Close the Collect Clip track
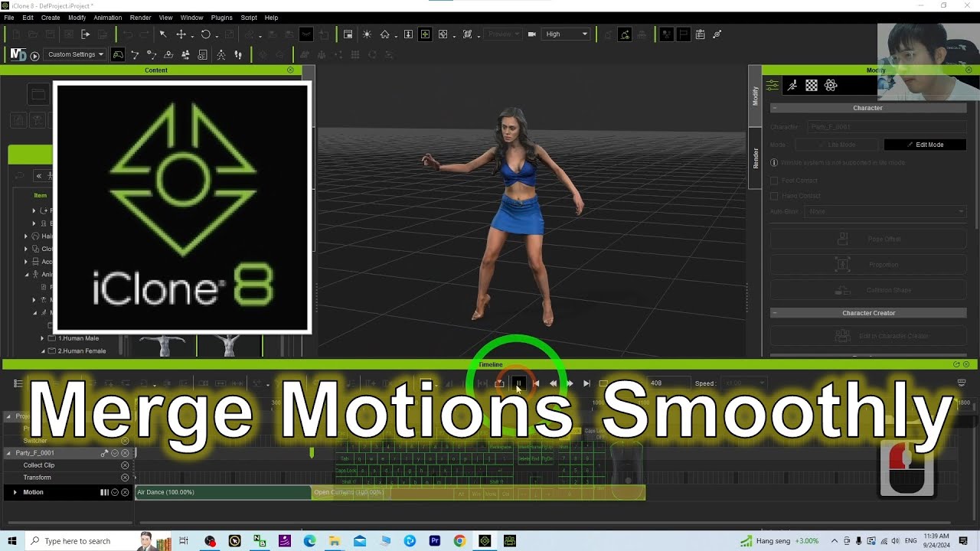The height and width of the screenshot is (551, 980). click(x=125, y=465)
